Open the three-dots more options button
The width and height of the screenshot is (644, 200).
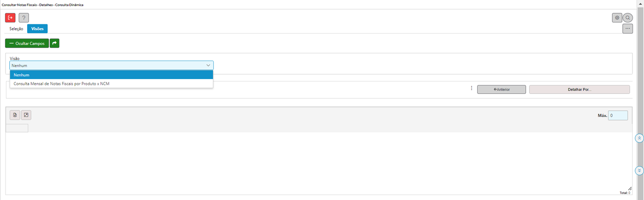[x=627, y=29]
